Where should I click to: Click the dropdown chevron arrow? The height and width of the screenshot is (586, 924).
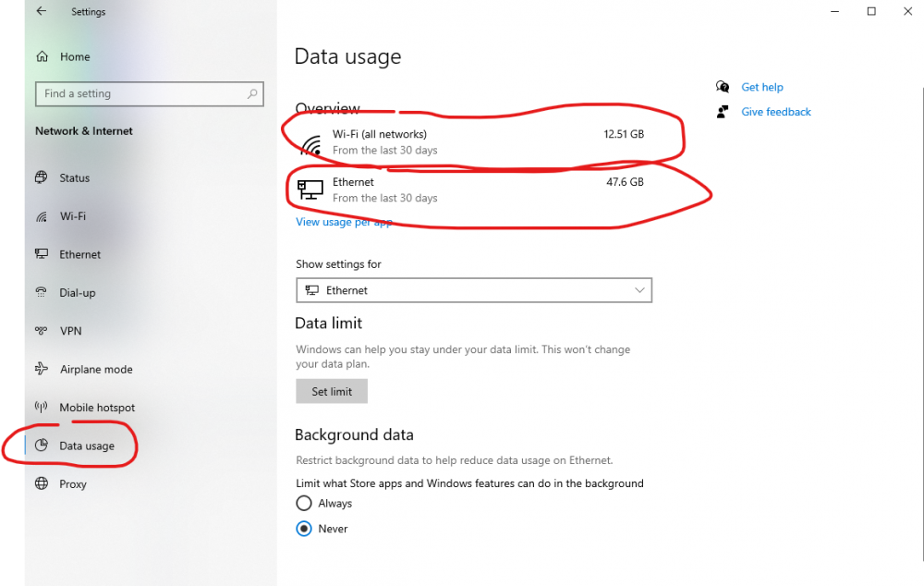pos(639,290)
